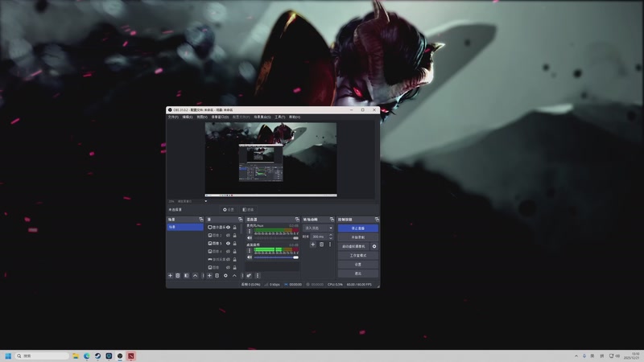Screen dimensions: 644x362
Task: Move the scene up with the Scenes arrow
Action: (x=195, y=276)
